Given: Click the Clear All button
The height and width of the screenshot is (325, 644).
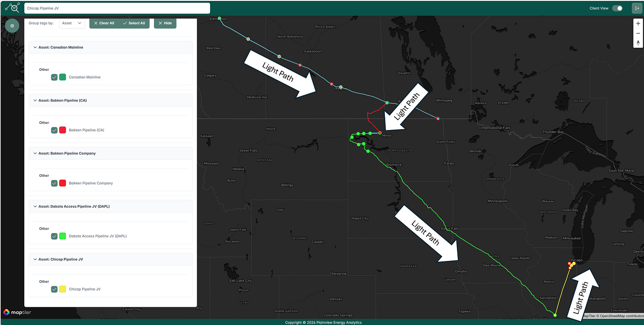Looking at the screenshot, I should [104, 23].
